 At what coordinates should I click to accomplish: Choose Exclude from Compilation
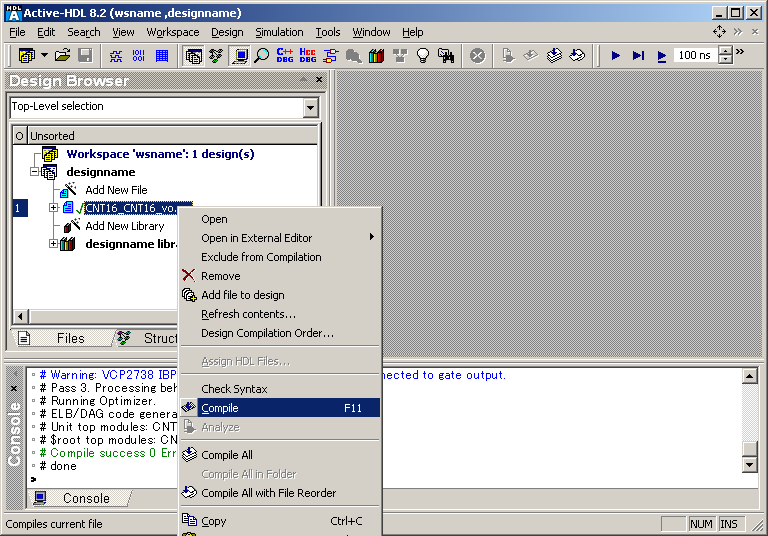click(x=280, y=257)
